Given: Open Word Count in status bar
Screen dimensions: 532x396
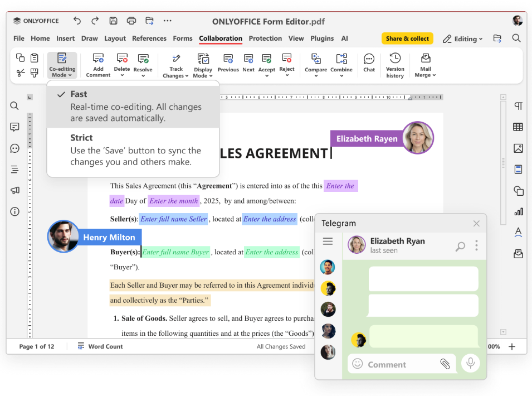Looking at the screenshot, I should click(100, 346).
